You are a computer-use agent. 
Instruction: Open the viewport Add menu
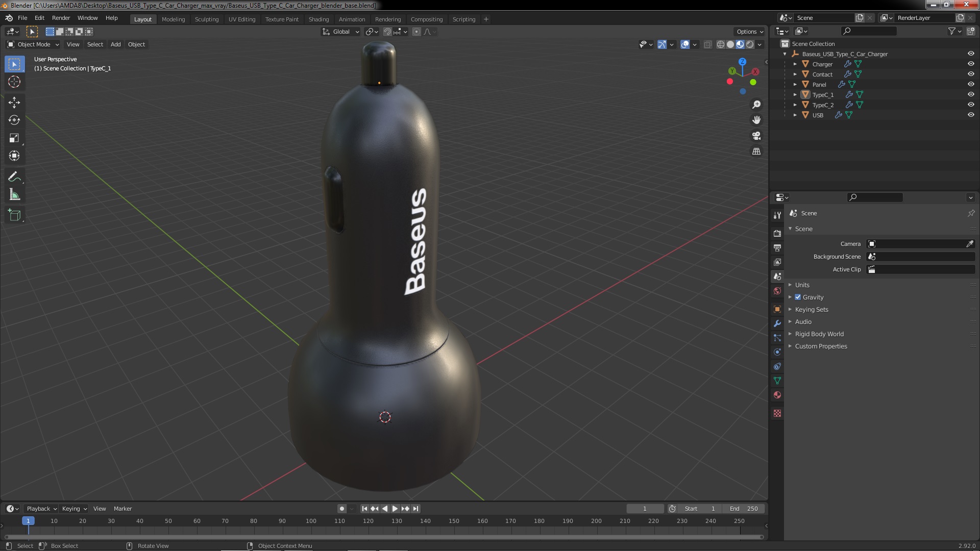116,44
